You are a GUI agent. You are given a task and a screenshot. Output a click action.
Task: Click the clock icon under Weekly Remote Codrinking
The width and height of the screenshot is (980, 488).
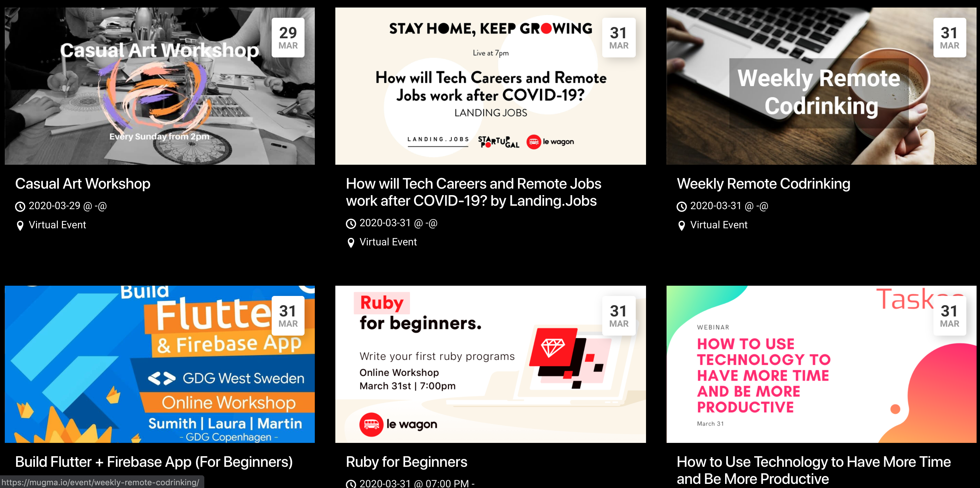682,206
